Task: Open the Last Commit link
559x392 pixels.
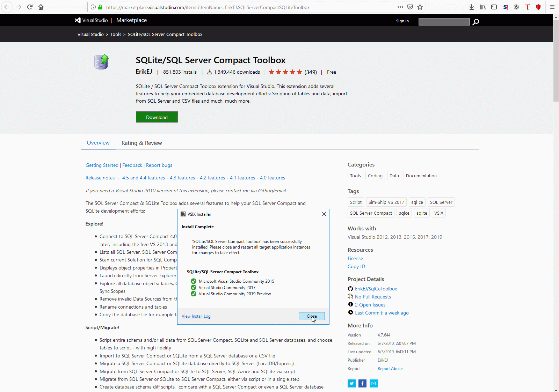Action: point(382,313)
